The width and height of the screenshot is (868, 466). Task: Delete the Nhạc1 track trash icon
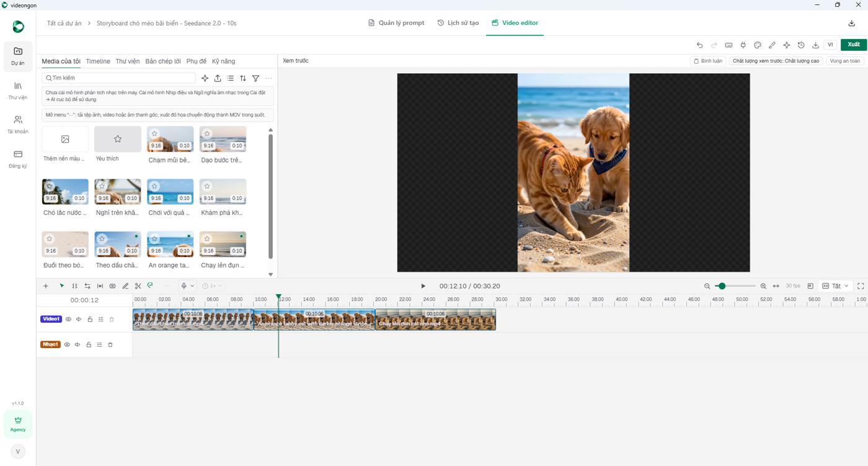click(x=110, y=344)
